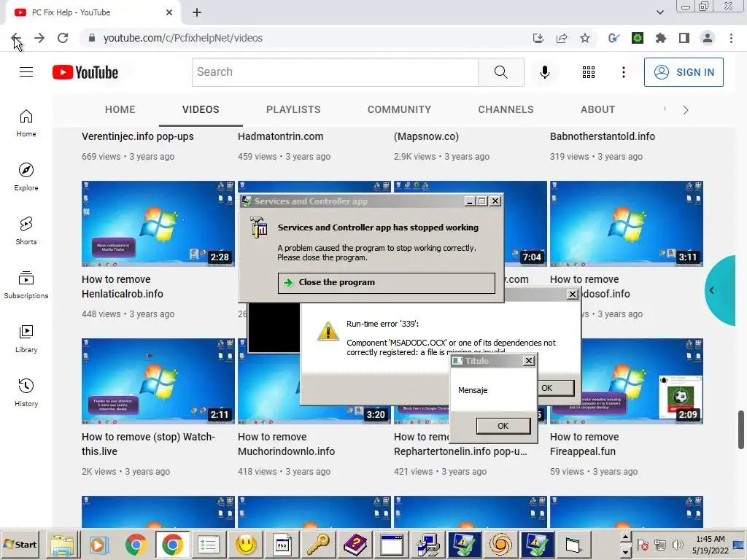The height and width of the screenshot is (560, 747).
Task: Open Watch-this.live video thumbnail 2:11
Action: (158, 381)
